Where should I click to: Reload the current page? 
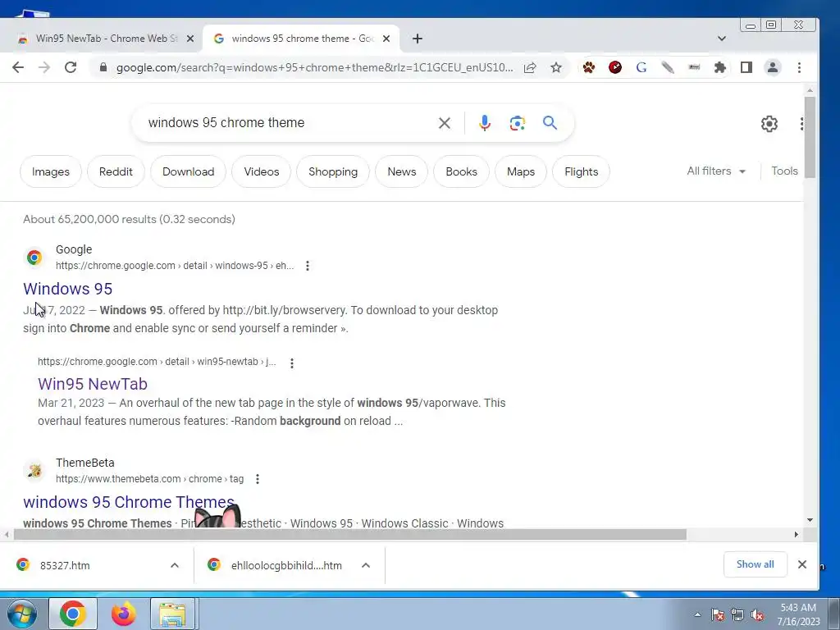click(71, 67)
